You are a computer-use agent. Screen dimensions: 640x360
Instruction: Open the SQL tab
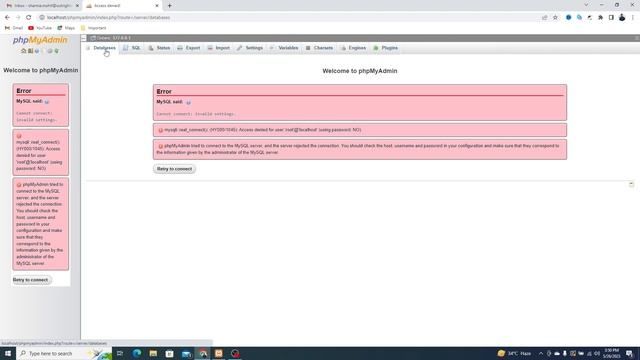132,48
